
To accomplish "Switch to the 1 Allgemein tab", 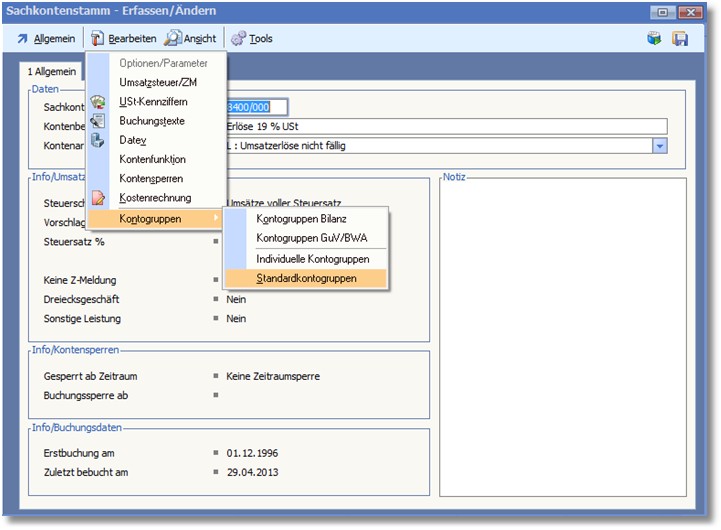I will coord(52,72).
